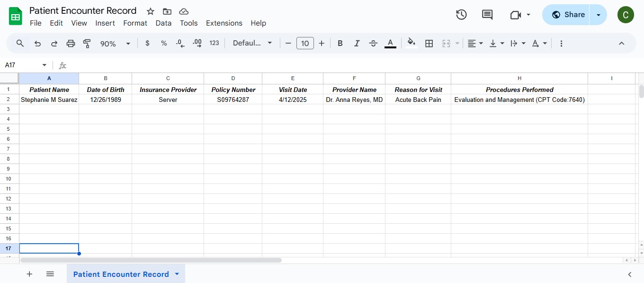Open the Patient Encounter Record tab menu arrow
The width and height of the screenshot is (644, 283).
177,274
